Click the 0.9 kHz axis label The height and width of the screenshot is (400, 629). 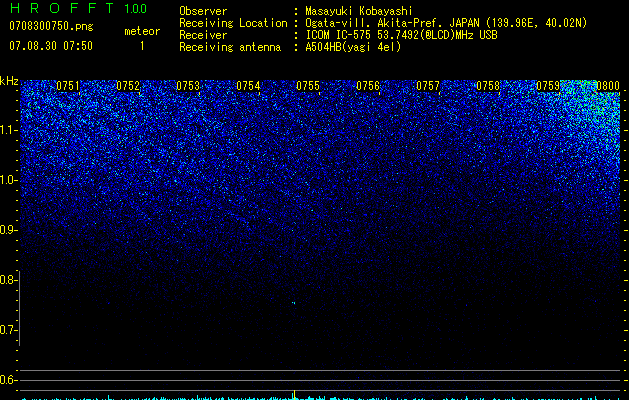coord(8,230)
